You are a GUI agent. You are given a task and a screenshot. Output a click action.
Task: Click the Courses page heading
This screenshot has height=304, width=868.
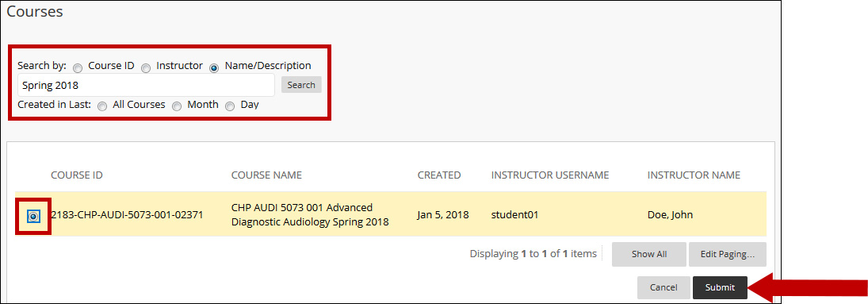[x=35, y=12]
